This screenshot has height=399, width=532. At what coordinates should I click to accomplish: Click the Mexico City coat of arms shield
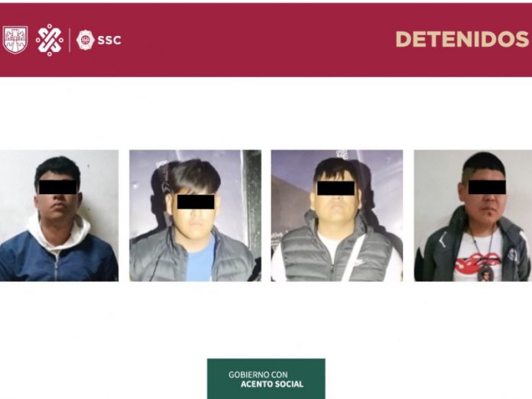tap(15, 40)
